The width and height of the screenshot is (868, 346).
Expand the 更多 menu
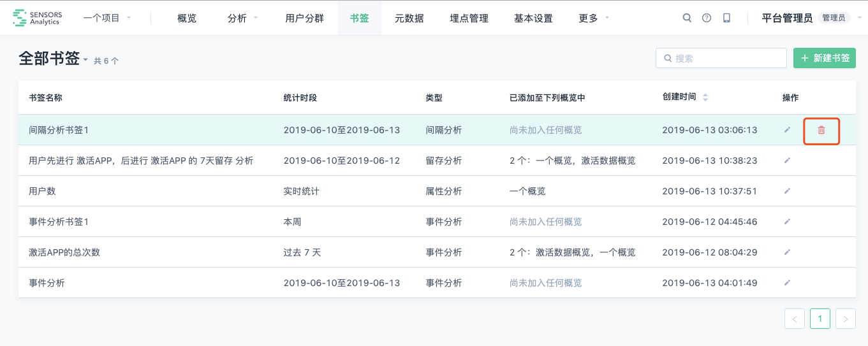(594, 18)
